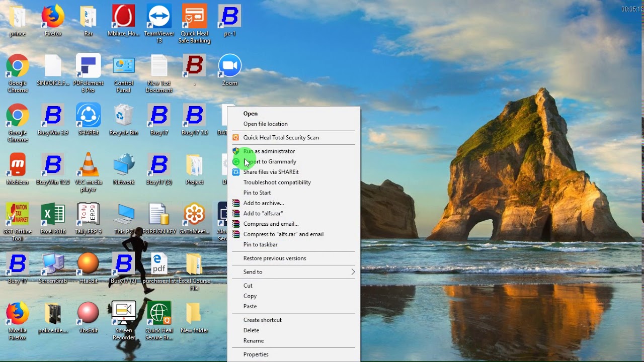Open the purchases list pdf file
Image resolution: width=644 pixels, height=362 pixels.
pos(159,268)
